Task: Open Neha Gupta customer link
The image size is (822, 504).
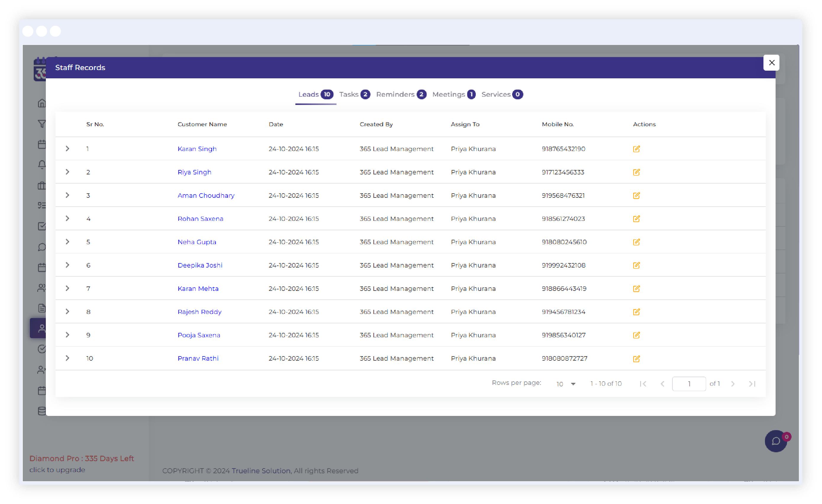Action: coord(197,242)
